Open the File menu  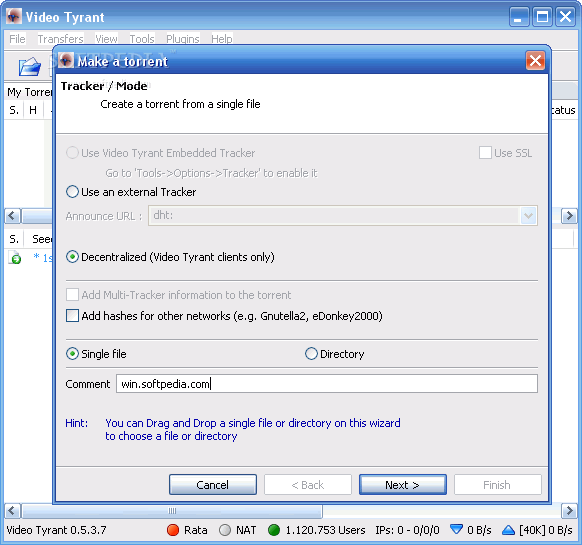coord(17,39)
